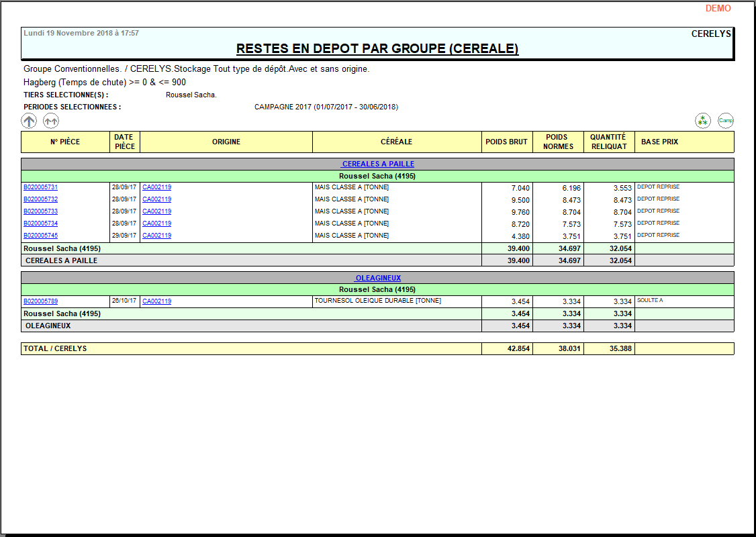Viewport: 756px width, 537px height.
Task: Open piece number B020005732
Action: click(x=40, y=199)
